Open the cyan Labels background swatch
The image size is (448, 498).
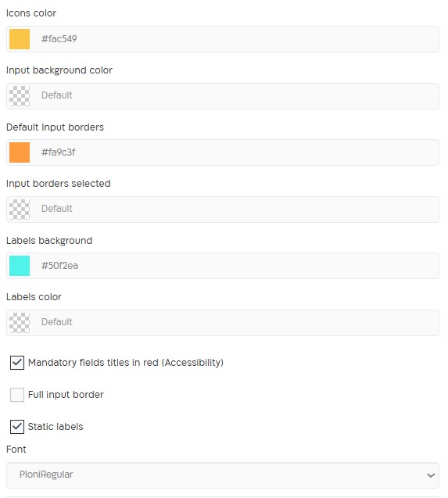(x=20, y=266)
